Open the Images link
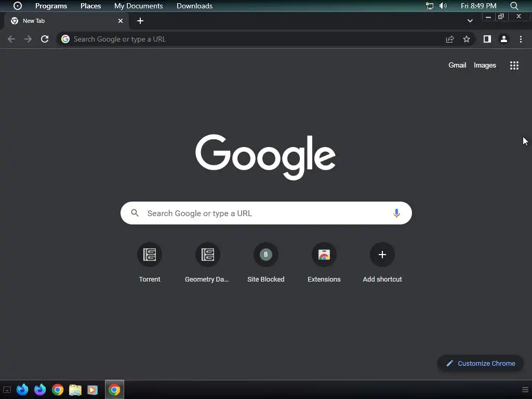The image size is (532, 399). tap(485, 65)
